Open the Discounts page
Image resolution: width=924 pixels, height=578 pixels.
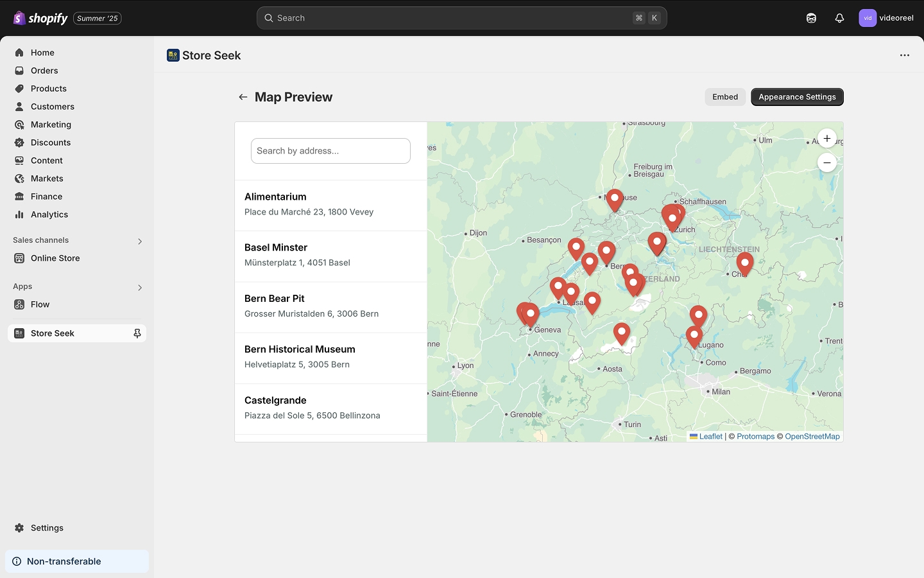coord(49,142)
